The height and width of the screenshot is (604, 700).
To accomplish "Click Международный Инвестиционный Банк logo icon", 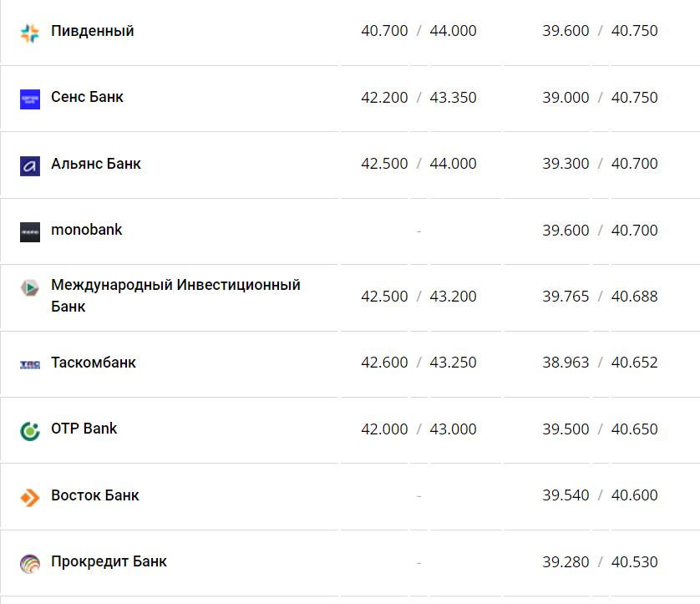I will (x=30, y=289).
